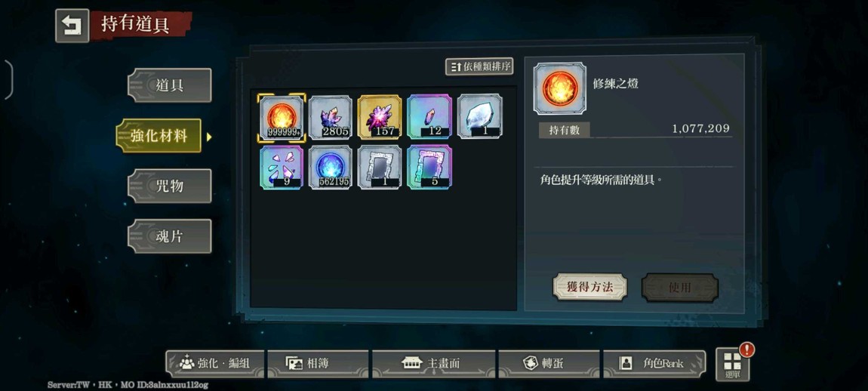
Task: Select the silver frame item with count 1
Action: (380, 168)
